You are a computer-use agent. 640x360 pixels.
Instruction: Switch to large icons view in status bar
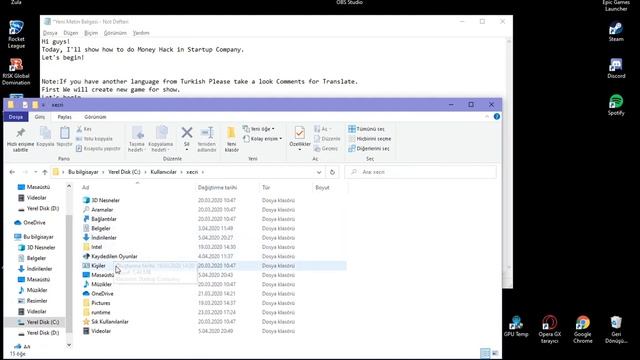click(x=495, y=353)
